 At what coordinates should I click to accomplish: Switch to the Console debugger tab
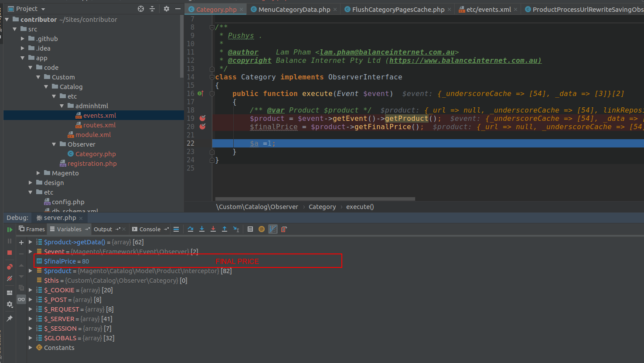click(x=150, y=229)
